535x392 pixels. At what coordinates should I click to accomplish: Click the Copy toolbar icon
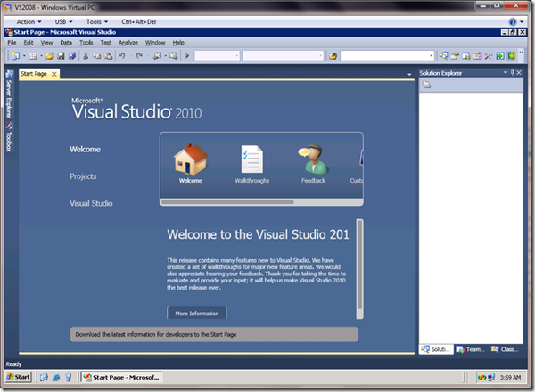pos(97,55)
